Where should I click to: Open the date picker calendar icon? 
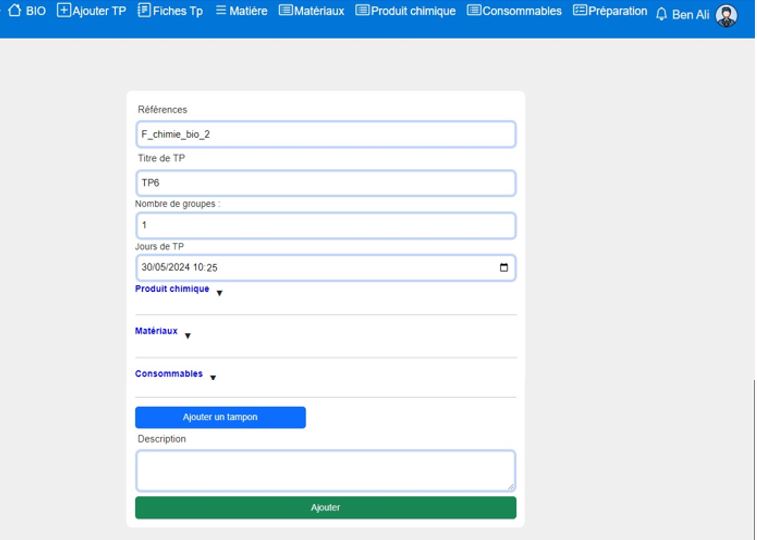[503, 268]
